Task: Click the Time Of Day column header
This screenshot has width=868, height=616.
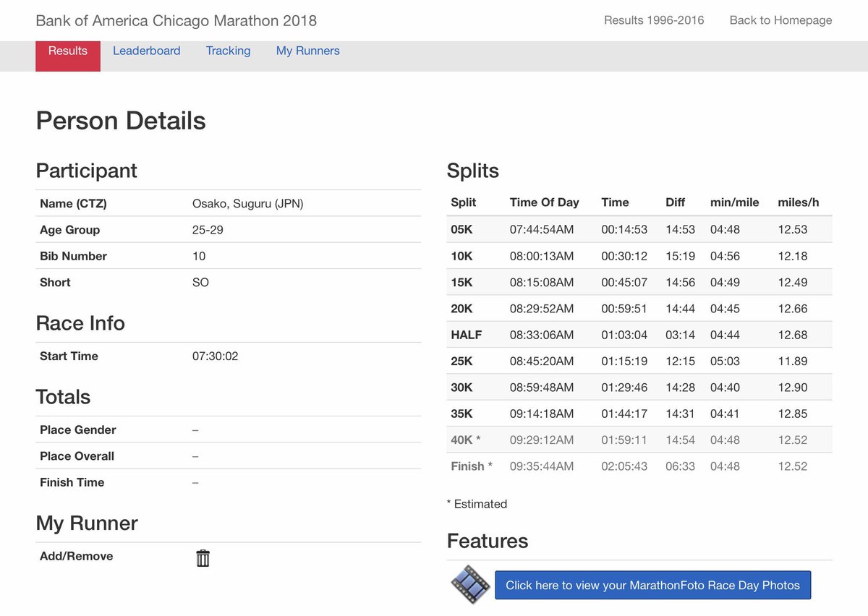Action: click(x=544, y=202)
